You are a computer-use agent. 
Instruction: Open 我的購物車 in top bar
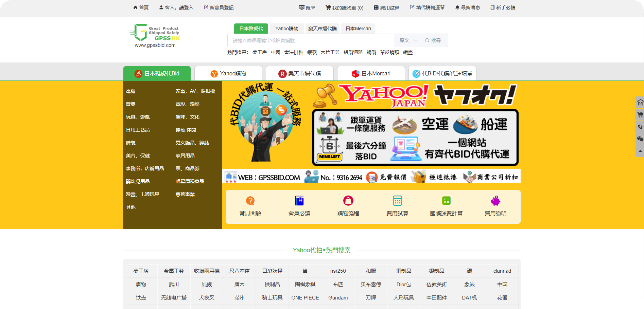[x=344, y=8]
